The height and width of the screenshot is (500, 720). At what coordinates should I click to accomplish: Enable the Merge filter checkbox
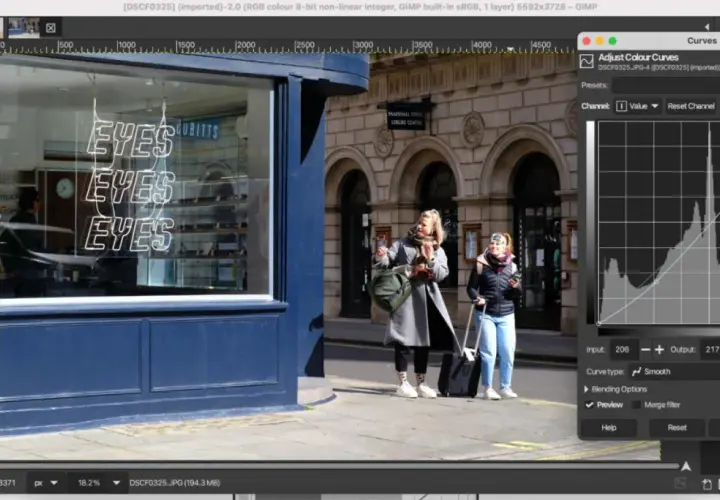pos(636,405)
